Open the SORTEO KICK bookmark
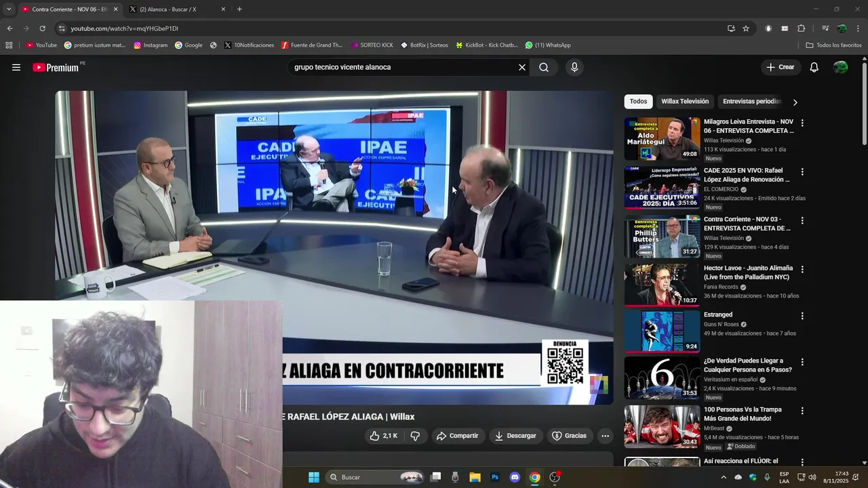 click(x=372, y=45)
